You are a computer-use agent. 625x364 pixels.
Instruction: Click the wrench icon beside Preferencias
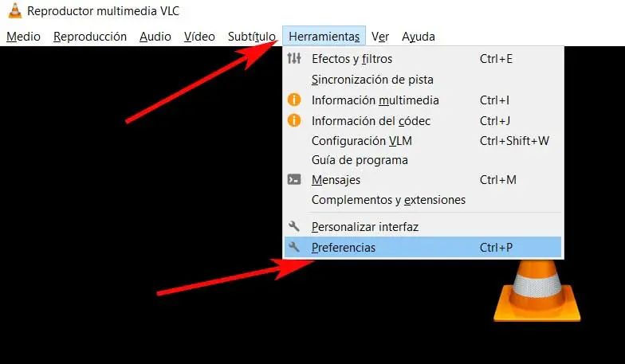(293, 247)
